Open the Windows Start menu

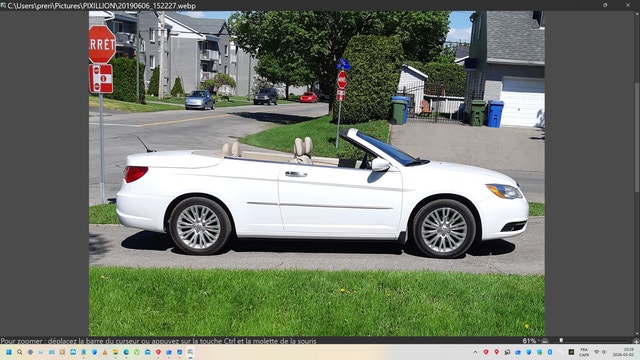(x=9, y=352)
